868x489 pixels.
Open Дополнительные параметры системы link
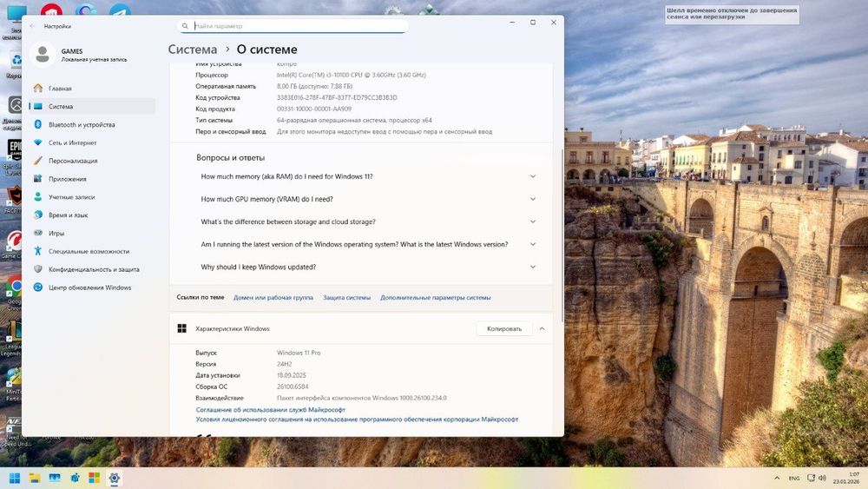coord(435,297)
